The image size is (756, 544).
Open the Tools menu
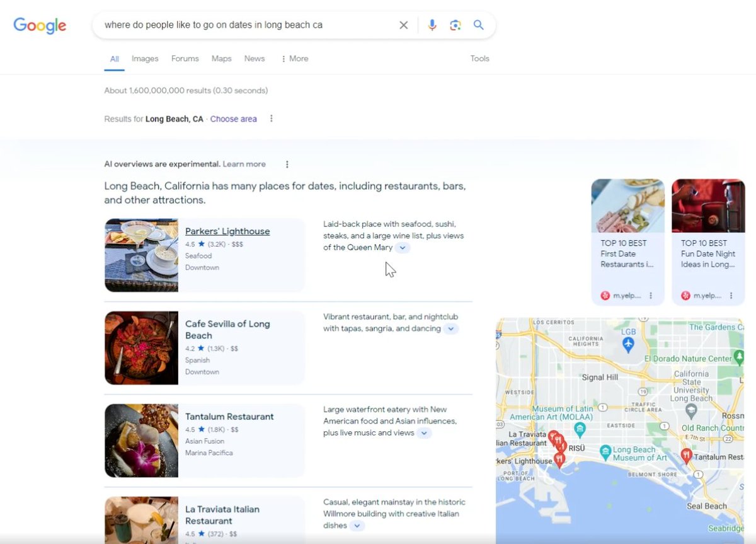[x=479, y=59]
